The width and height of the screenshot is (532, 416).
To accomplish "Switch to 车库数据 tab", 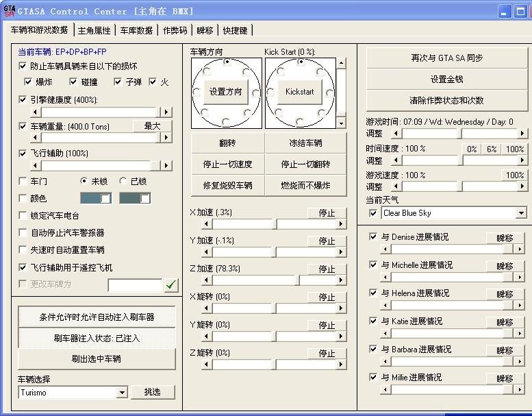I will pyautogui.click(x=136, y=31).
